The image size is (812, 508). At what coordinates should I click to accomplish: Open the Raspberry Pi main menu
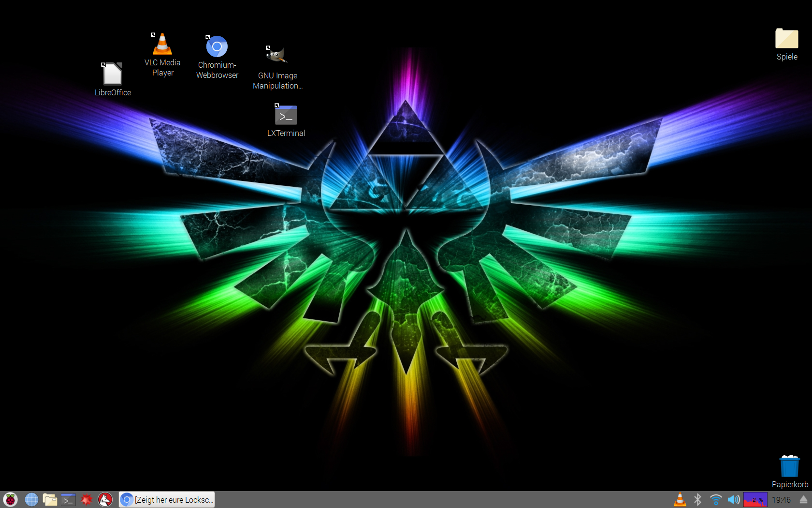pos(10,499)
